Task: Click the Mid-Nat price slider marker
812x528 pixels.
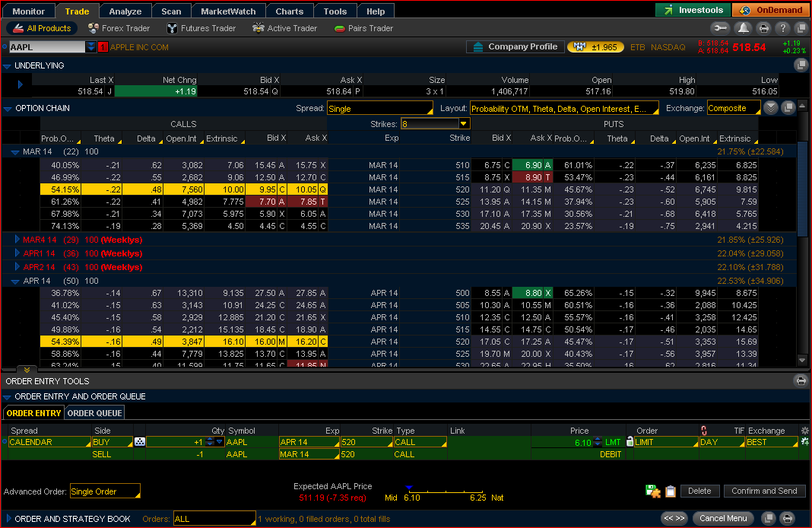Action: coord(409,488)
